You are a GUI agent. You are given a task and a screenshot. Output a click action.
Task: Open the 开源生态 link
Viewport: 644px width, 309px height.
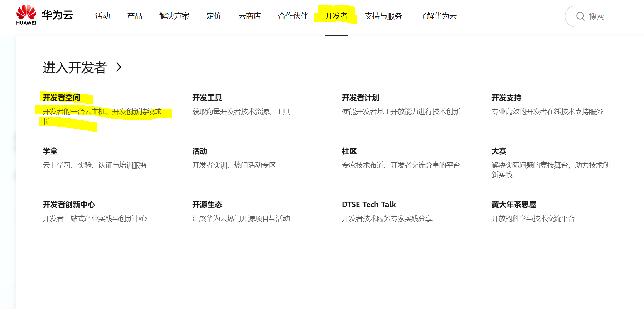[x=207, y=205]
